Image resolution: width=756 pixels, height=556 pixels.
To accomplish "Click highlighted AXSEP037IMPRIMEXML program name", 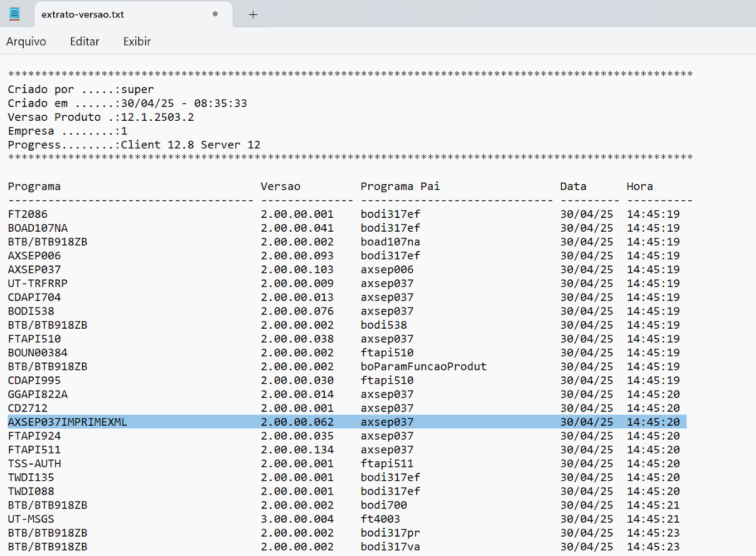I will (68, 422).
